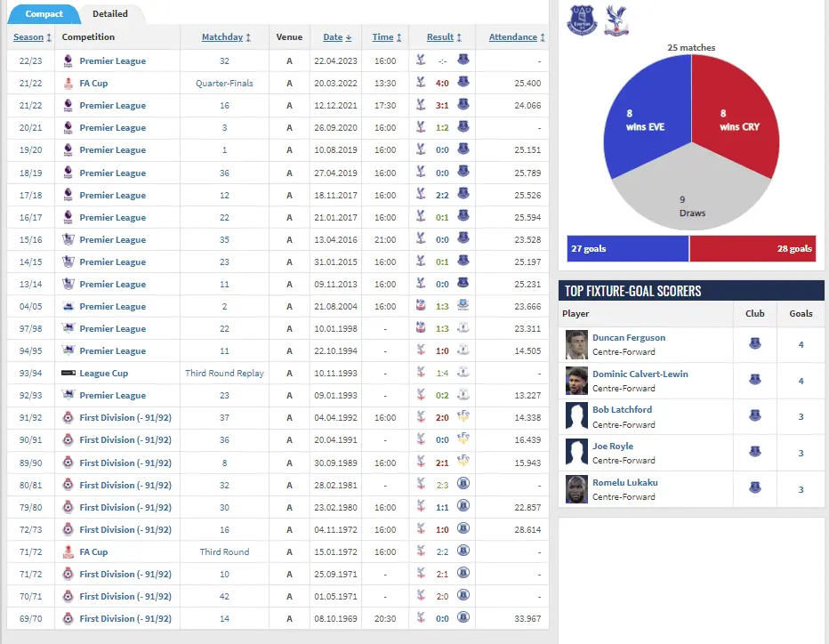This screenshot has height=644, width=829.
Task: Sort the table by Matchday column
Action: pos(225,37)
